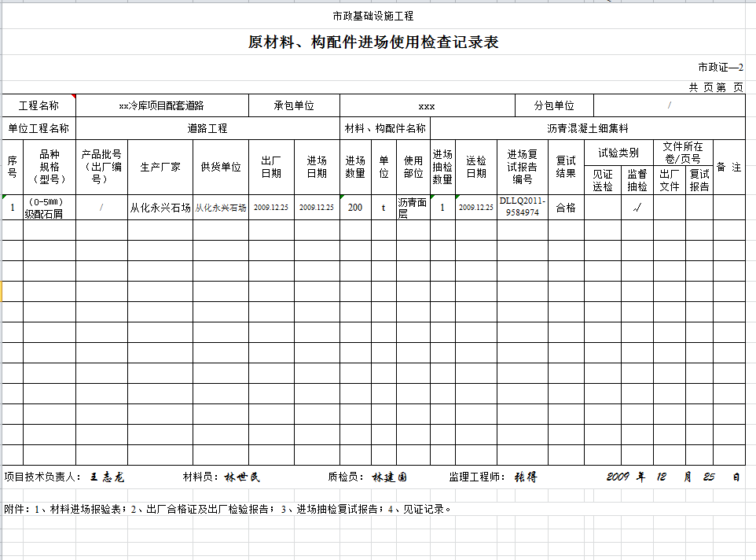Click the 使用部位 column header
The image size is (756, 560).
(413, 167)
